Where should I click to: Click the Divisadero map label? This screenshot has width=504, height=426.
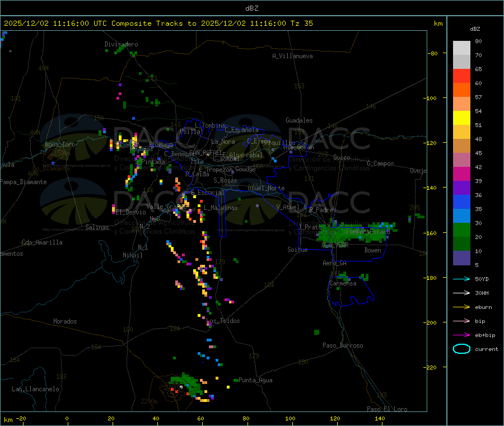click(121, 44)
